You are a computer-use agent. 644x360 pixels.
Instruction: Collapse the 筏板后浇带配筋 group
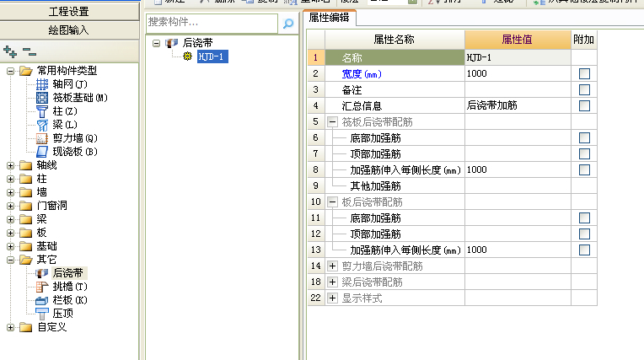pyautogui.click(x=332, y=121)
